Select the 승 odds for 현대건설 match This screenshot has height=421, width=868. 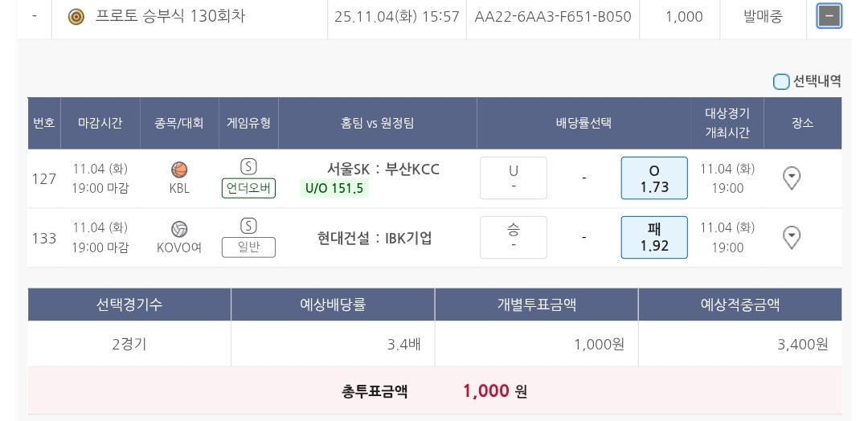(x=514, y=237)
